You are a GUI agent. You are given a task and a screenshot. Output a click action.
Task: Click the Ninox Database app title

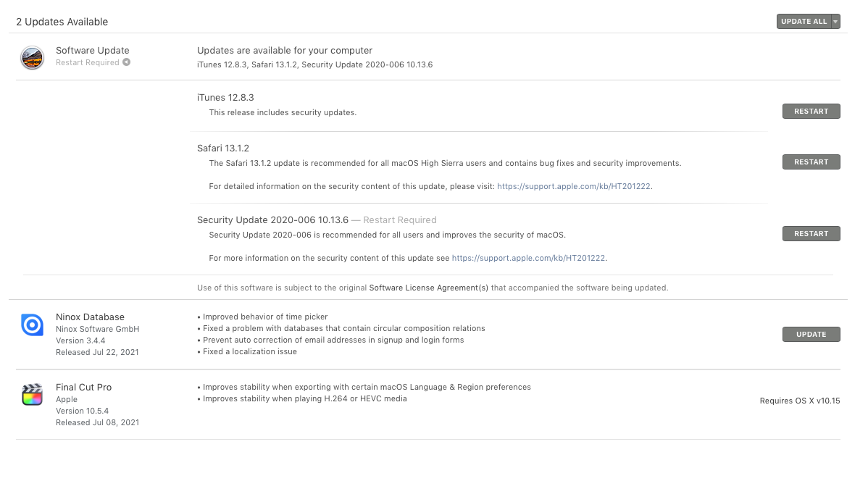click(x=90, y=317)
